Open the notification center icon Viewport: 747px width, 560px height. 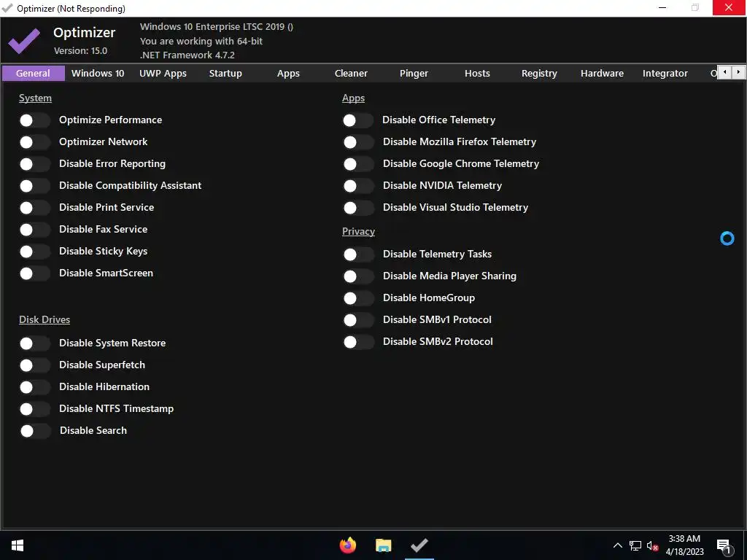click(x=724, y=546)
